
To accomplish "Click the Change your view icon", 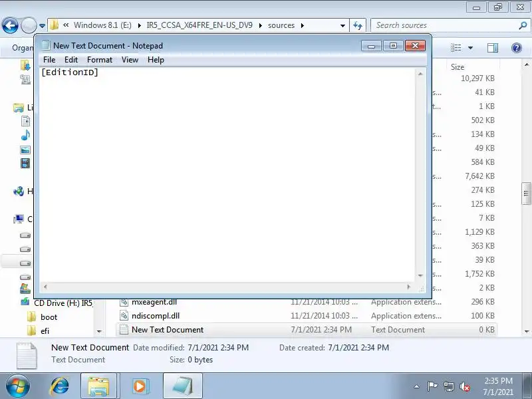I will (456, 47).
